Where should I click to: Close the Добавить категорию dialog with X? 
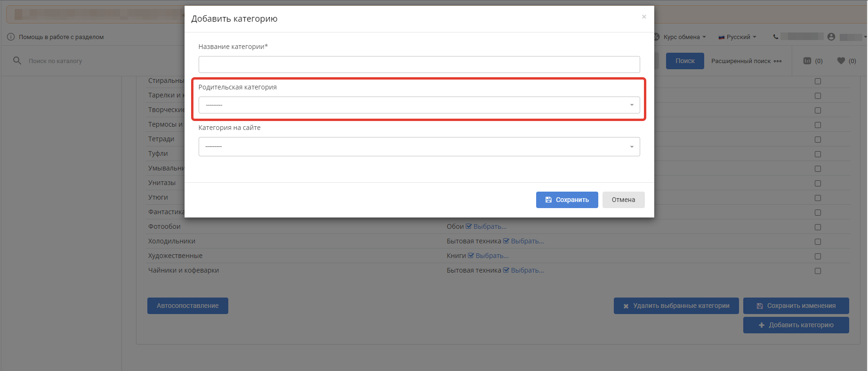point(644,17)
